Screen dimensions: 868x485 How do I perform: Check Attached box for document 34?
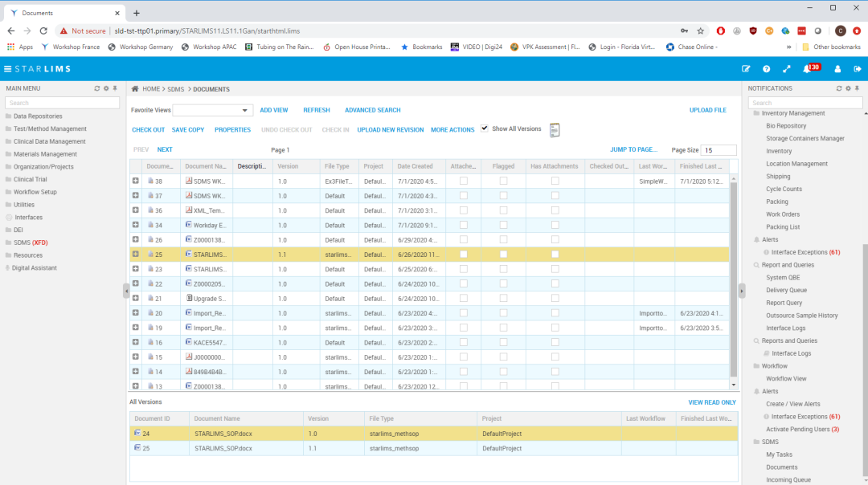pyautogui.click(x=464, y=225)
